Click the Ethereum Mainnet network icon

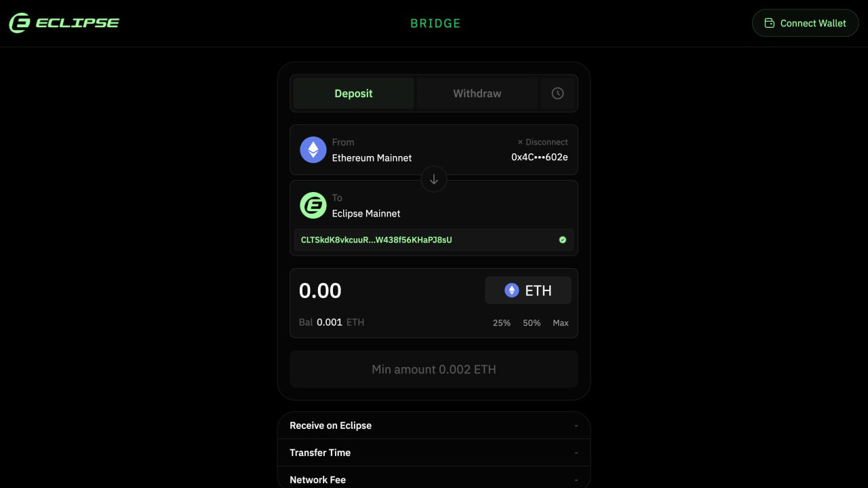tap(313, 150)
